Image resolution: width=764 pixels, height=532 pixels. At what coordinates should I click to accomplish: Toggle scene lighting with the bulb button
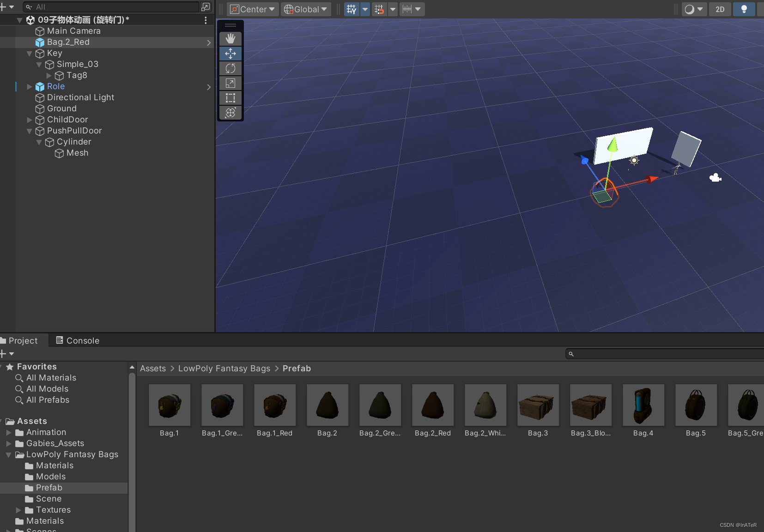pos(743,9)
